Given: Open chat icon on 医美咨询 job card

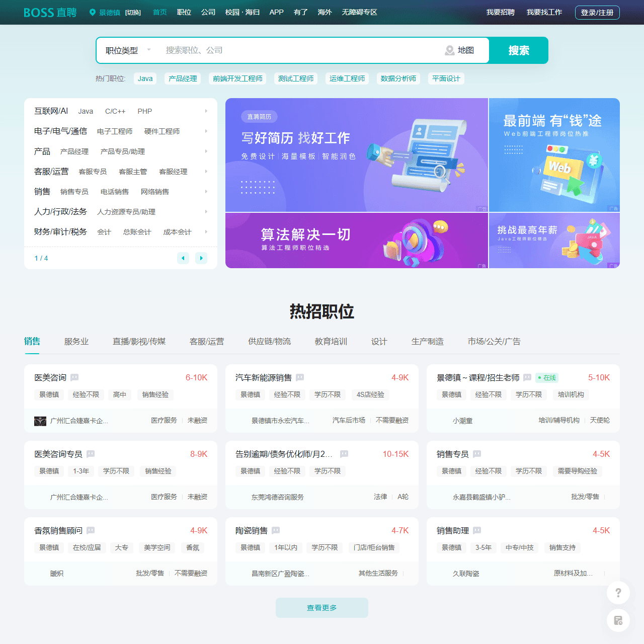Looking at the screenshot, I should click(x=74, y=377).
